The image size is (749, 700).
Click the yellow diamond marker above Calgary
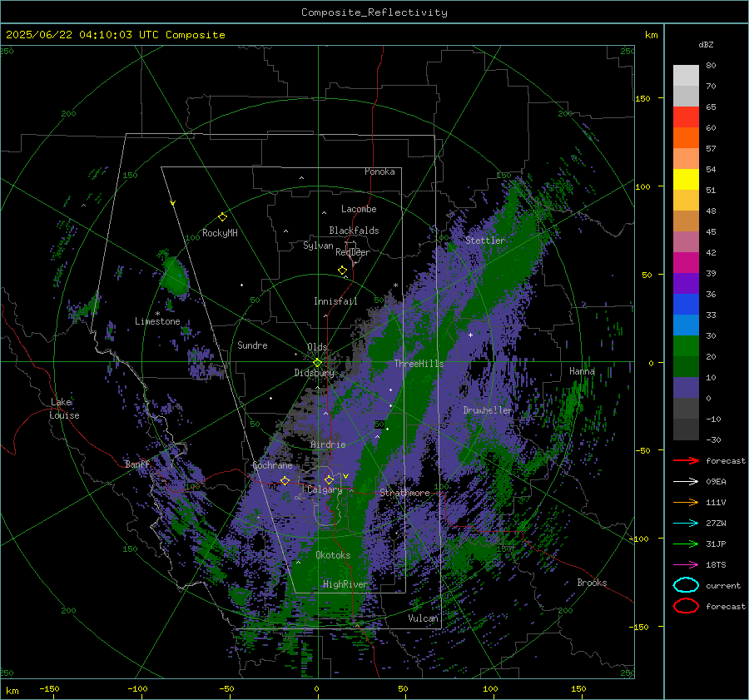[x=329, y=479]
